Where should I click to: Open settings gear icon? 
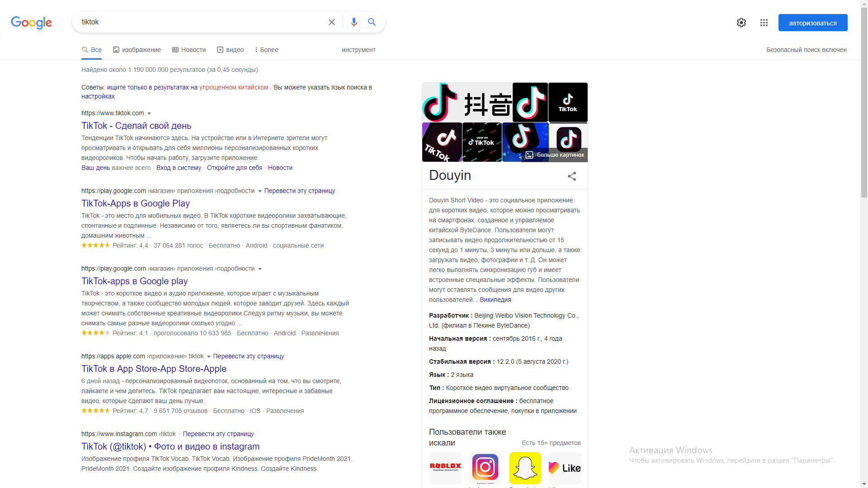(x=741, y=23)
